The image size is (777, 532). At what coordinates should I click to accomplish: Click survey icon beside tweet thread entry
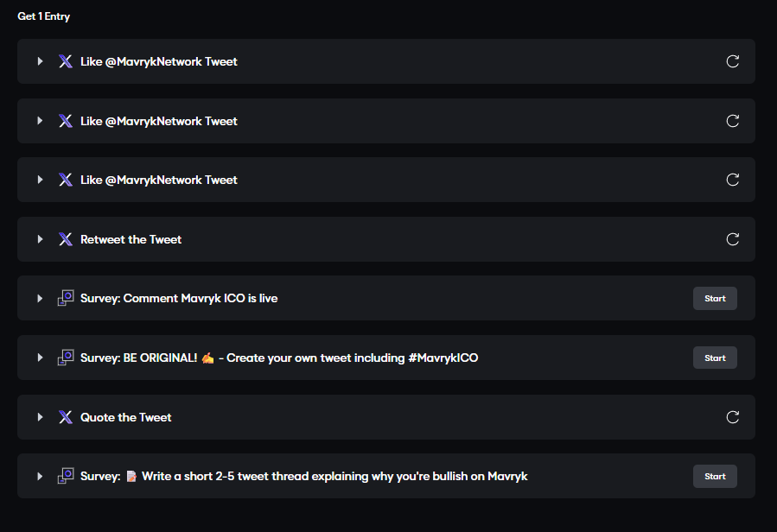(x=66, y=476)
